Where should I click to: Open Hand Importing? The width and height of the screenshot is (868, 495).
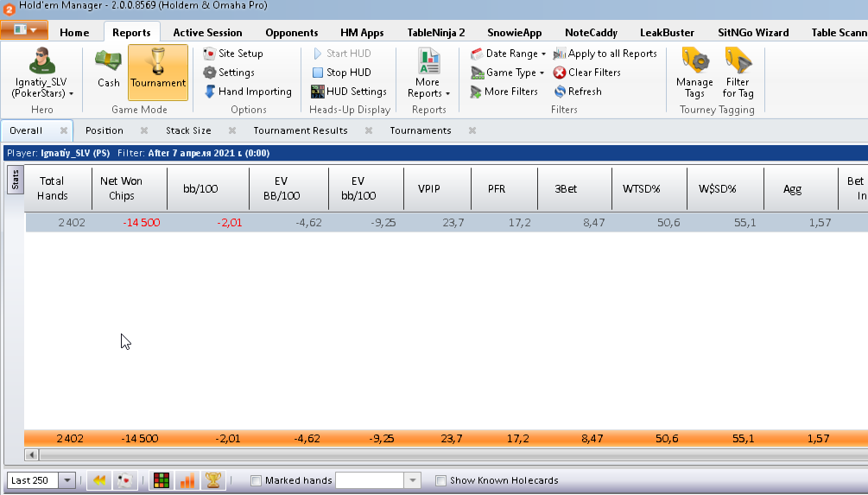point(248,92)
